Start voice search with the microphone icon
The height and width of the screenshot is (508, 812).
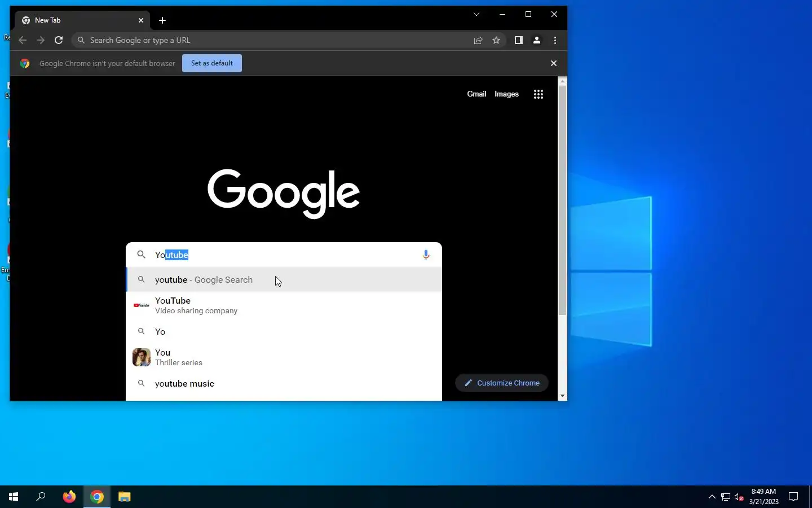coord(426,255)
